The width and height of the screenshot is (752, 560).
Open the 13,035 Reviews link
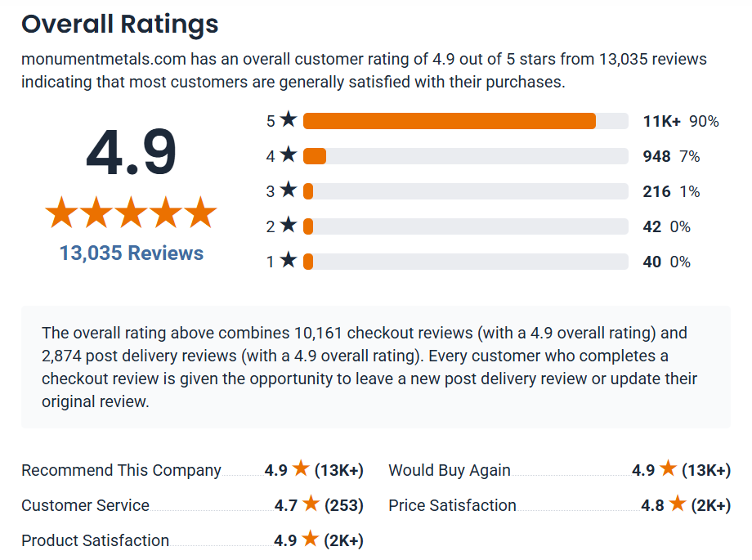pyautogui.click(x=132, y=253)
